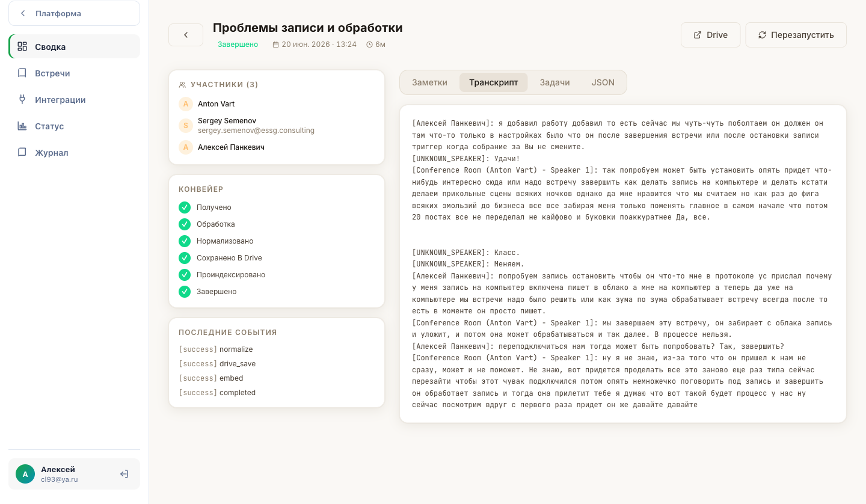Open Журнал sidebar menu item
The height and width of the screenshot is (504, 866).
[x=74, y=152]
